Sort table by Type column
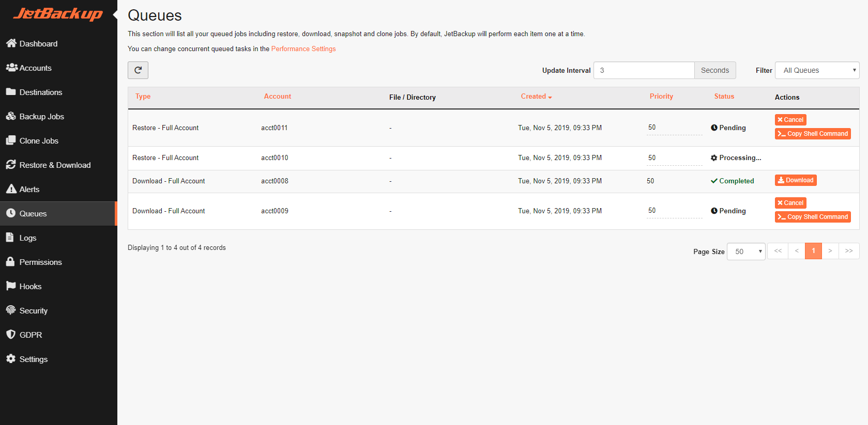Screen dimensions: 868x425 (143, 96)
